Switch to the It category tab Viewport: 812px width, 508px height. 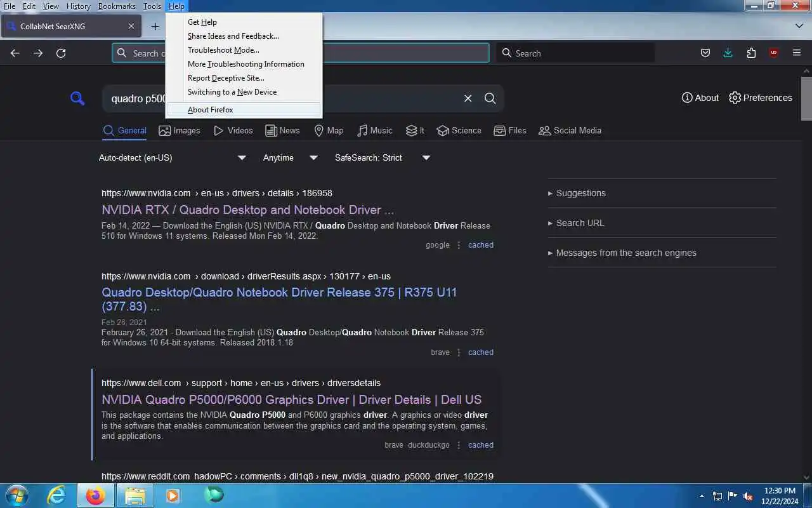[415, 130]
